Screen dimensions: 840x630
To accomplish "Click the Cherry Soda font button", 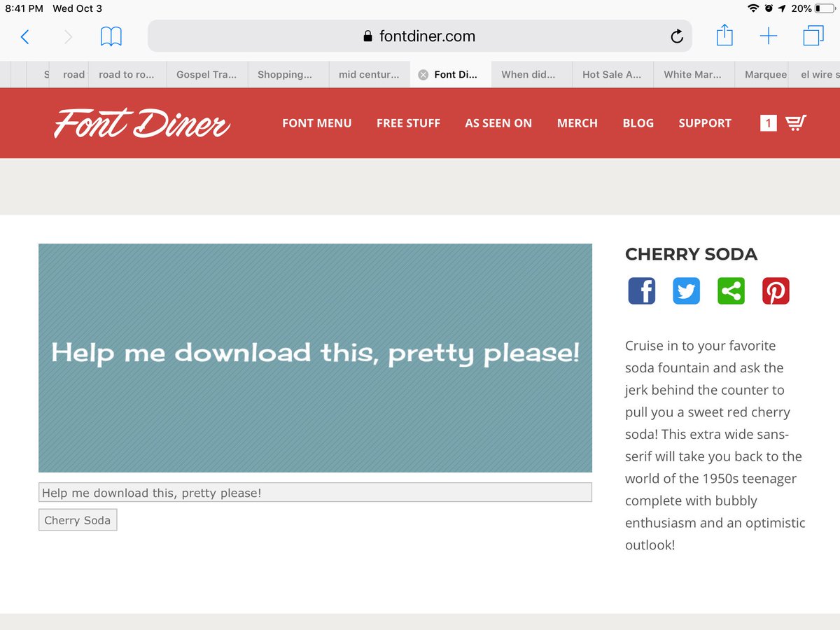I will tap(78, 520).
